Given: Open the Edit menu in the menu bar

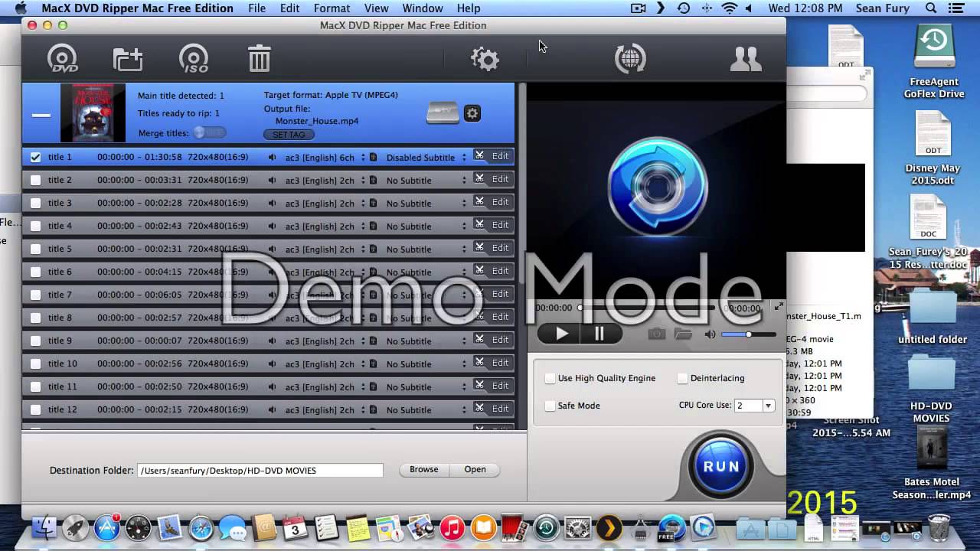Looking at the screenshot, I should point(289,8).
